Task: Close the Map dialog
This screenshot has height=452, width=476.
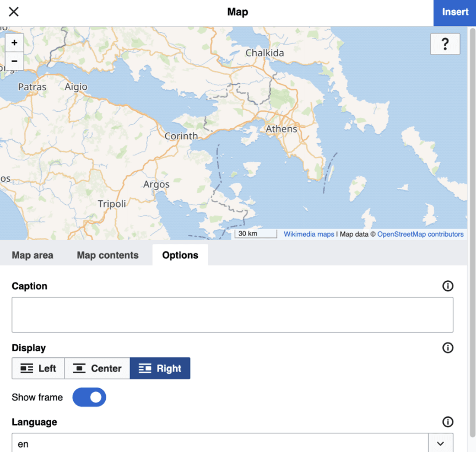Action: click(13, 12)
